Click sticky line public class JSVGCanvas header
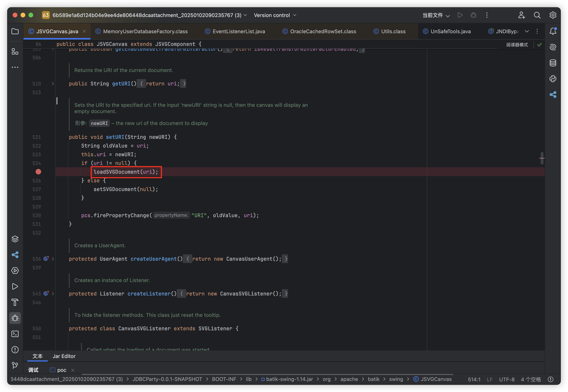The height and width of the screenshot is (392, 568). pyautogui.click(x=129, y=44)
